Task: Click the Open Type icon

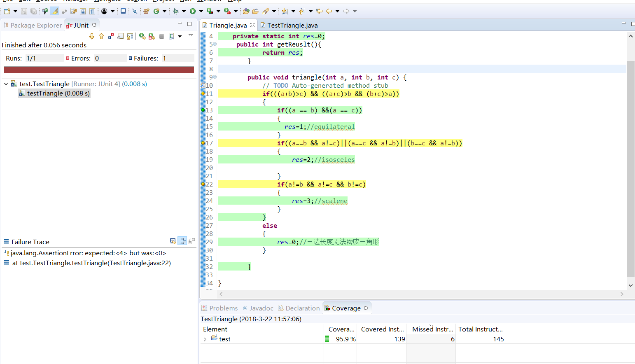Action: [x=246, y=11]
